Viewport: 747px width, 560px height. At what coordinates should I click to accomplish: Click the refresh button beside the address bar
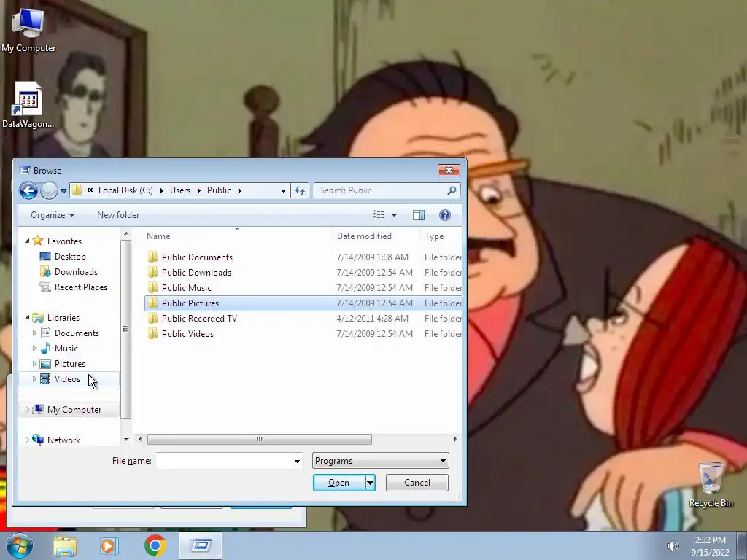pyautogui.click(x=300, y=190)
